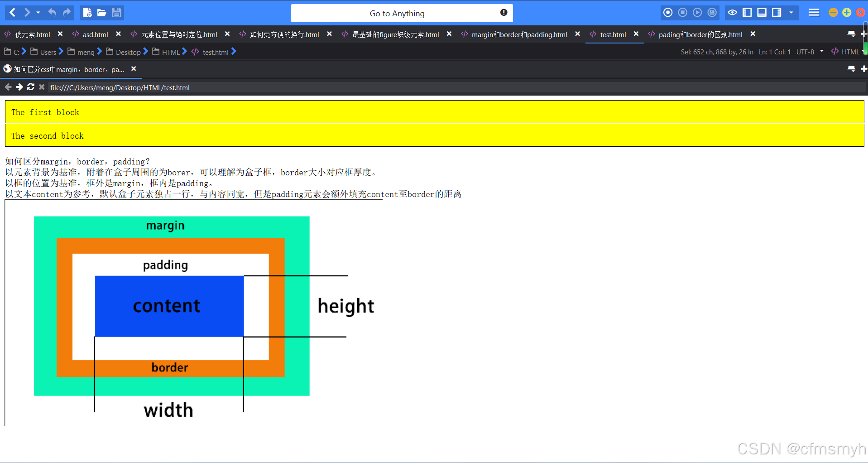Select the Desktop breadcrumb item
The image size is (868, 463).
click(x=128, y=52)
